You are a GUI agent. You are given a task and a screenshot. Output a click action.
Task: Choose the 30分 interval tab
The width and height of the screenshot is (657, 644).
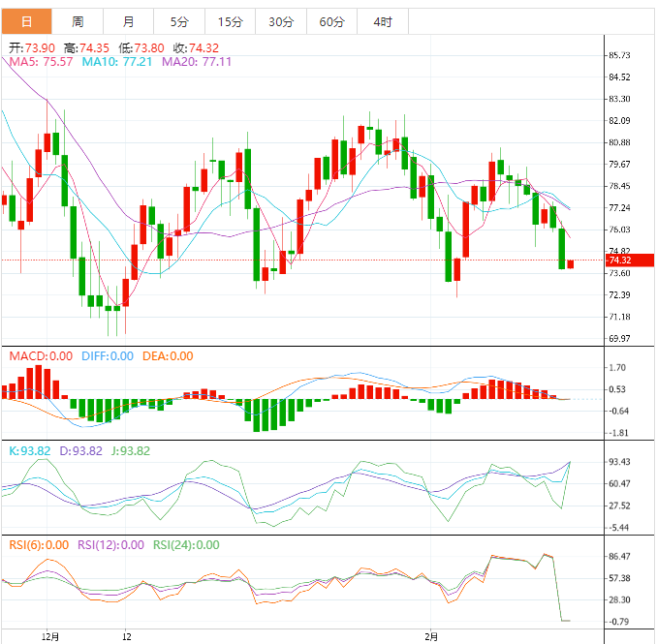(281, 21)
